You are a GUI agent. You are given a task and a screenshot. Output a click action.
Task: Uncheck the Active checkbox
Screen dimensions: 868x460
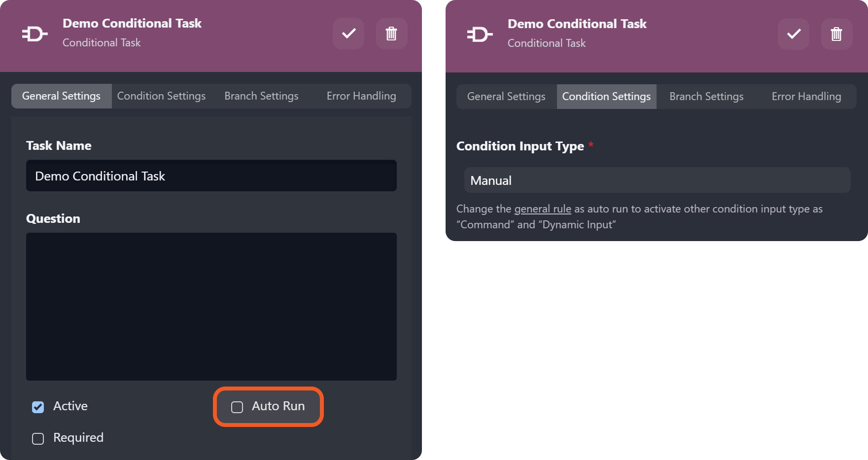[38, 407]
